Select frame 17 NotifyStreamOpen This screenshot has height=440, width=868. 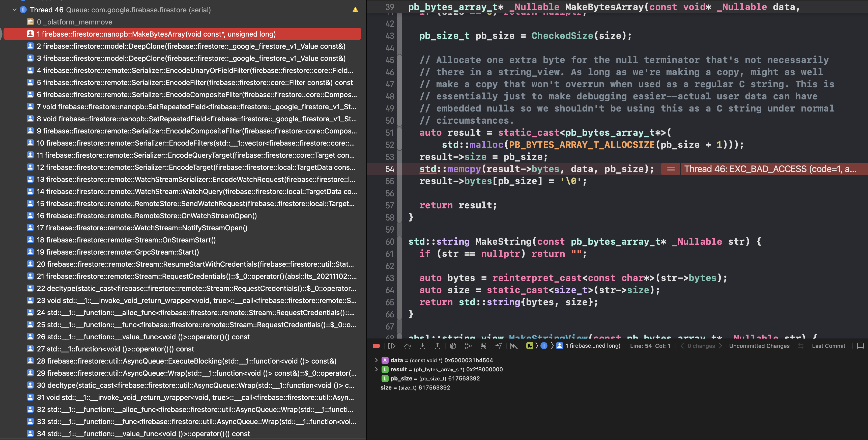(182, 228)
